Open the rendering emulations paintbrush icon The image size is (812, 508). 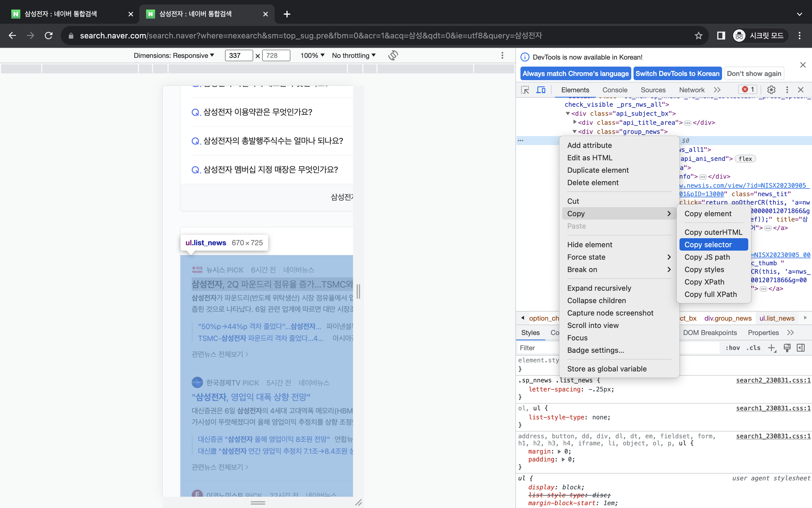(x=787, y=348)
